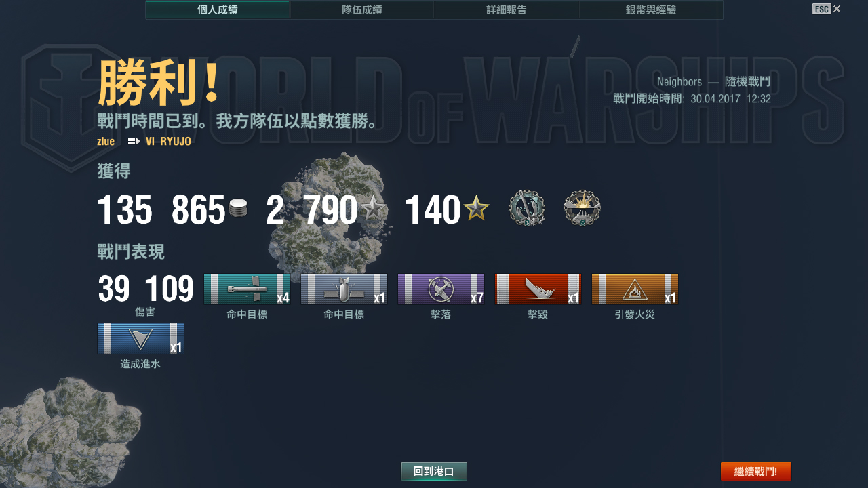Click the red 擊毀 ship destroyed ribbon
The width and height of the screenshot is (868, 488).
tap(538, 289)
